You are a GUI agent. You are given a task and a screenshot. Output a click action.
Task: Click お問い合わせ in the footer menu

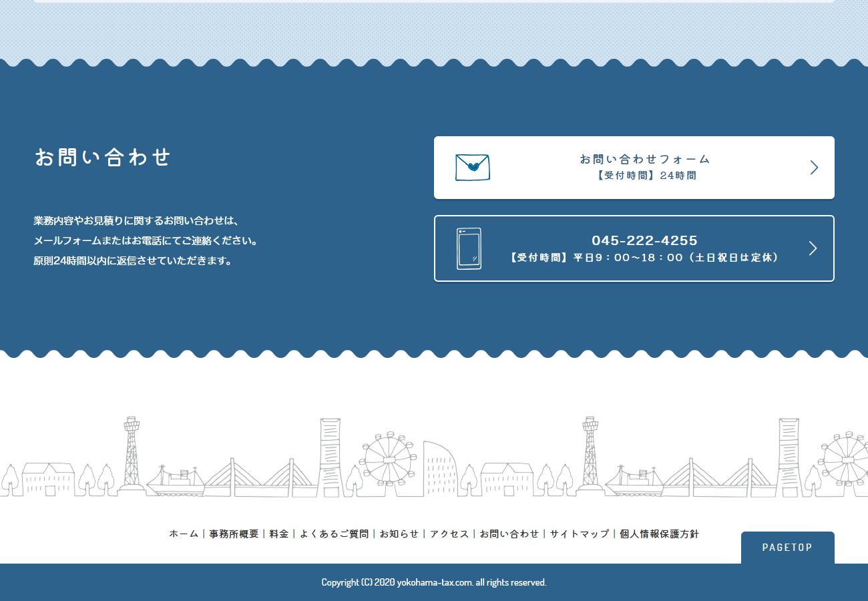(x=509, y=534)
